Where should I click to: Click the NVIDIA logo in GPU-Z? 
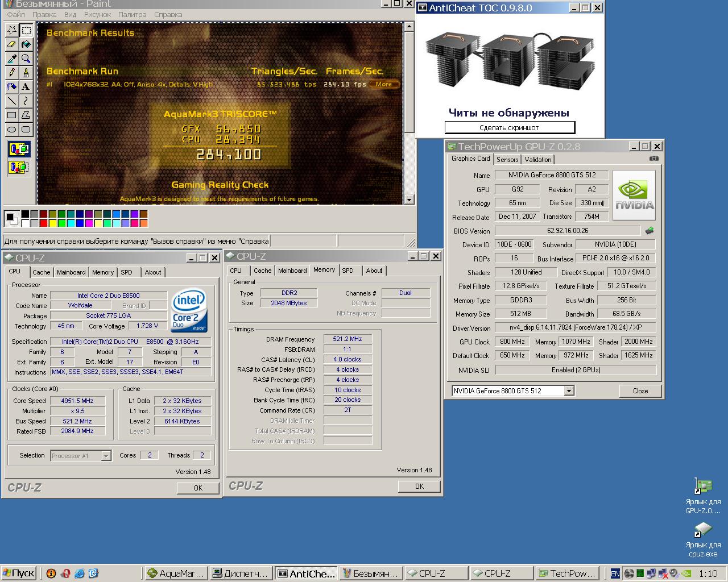(x=634, y=195)
